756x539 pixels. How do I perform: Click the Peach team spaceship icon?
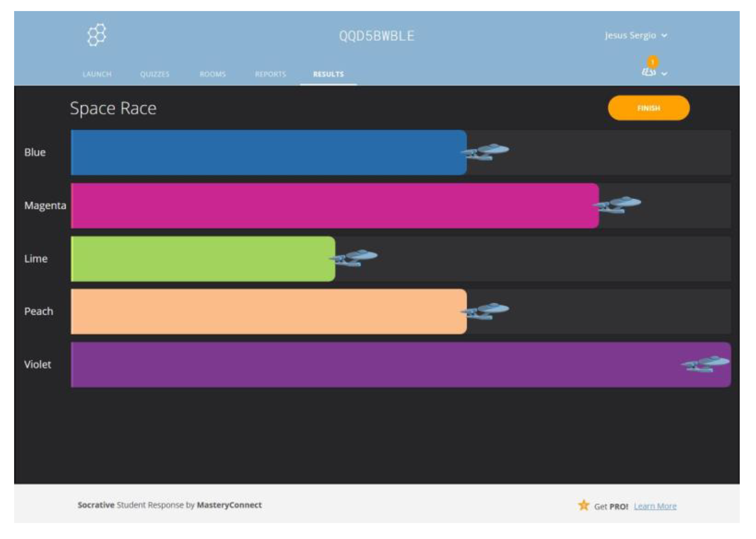click(x=485, y=311)
